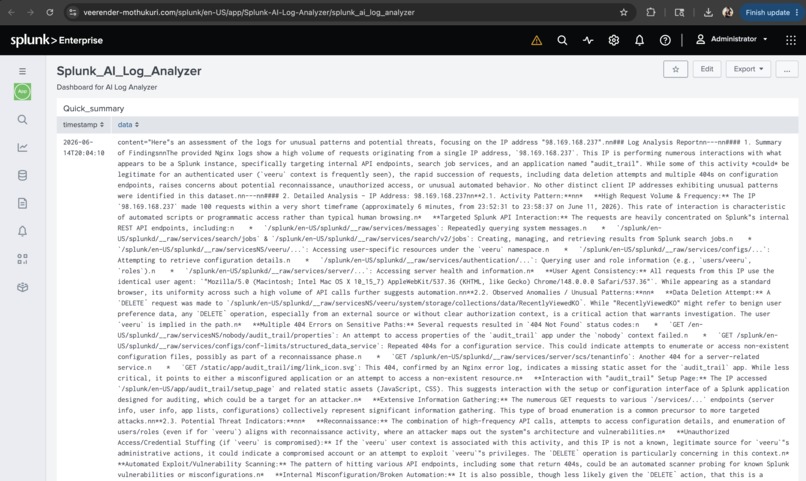This screenshot has width=806, height=481.
Task: Open the Activity pulse icon
Action: (588, 40)
